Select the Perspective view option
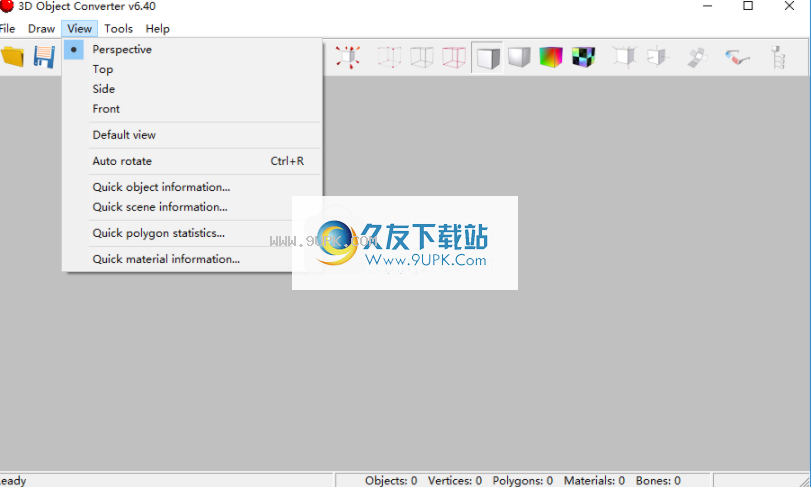This screenshot has width=811, height=487. click(192, 50)
